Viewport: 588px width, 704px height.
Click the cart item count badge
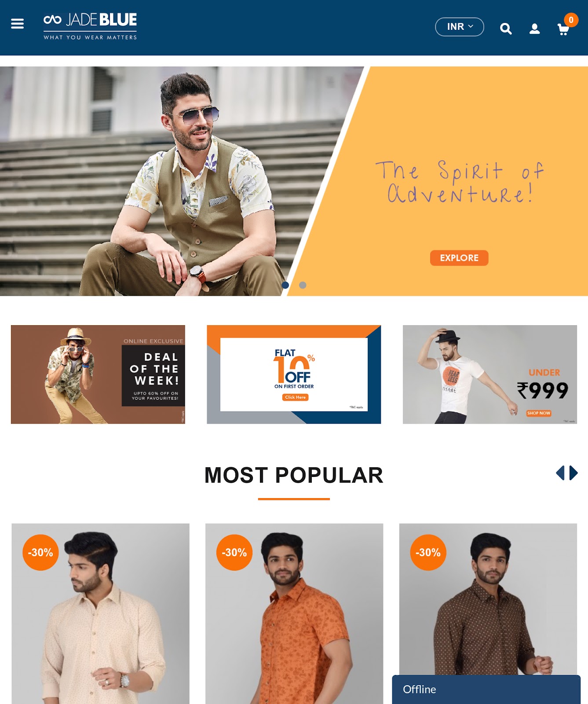[x=571, y=20]
